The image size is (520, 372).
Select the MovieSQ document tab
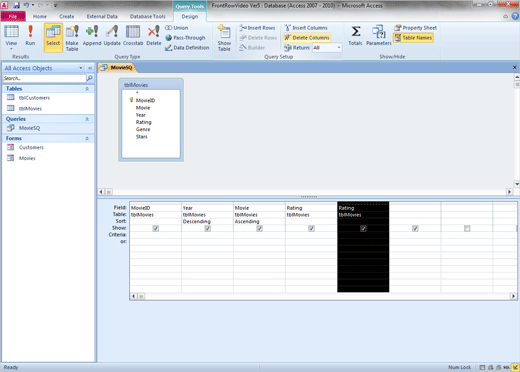tap(118, 68)
